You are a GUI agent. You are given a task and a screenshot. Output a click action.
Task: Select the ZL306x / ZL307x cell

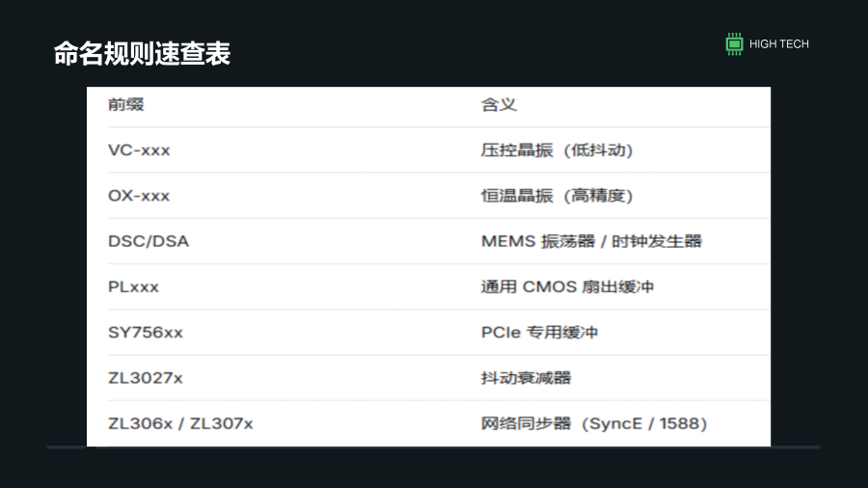click(x=180, y=423)
